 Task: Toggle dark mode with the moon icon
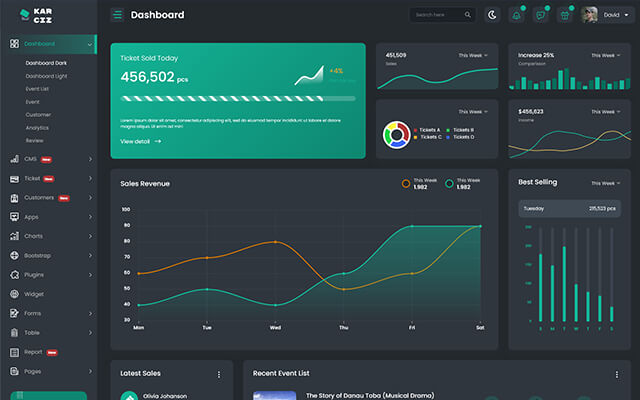coord(491,15)
